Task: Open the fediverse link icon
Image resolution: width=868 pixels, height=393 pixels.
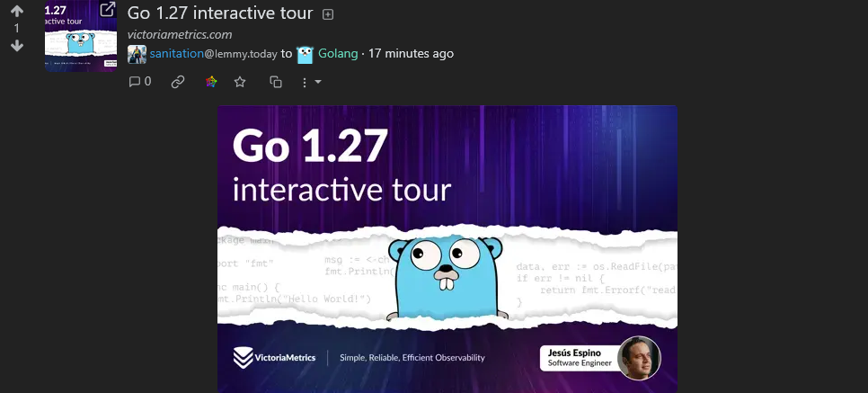Action: [211, 82]
